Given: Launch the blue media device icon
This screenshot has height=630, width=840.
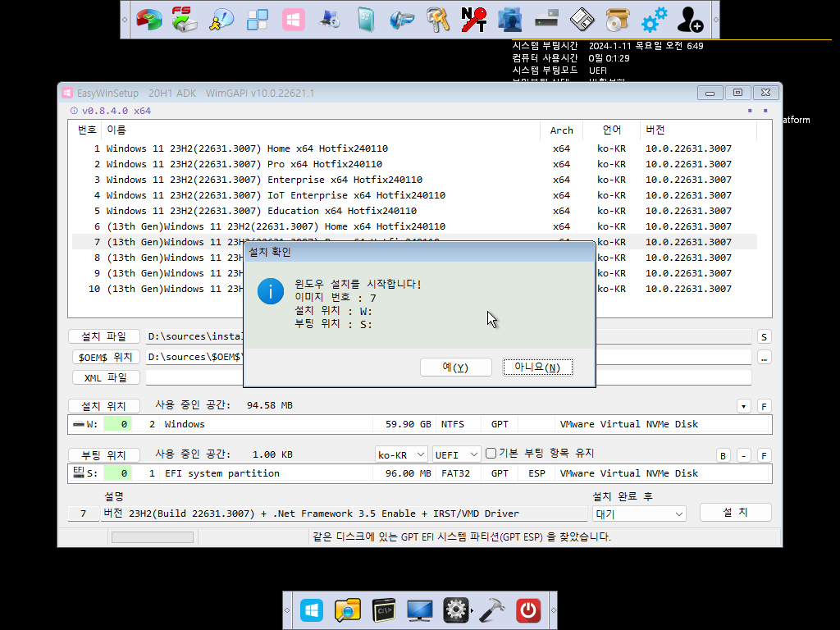Looking at the screenshot, I should point(402,21).
